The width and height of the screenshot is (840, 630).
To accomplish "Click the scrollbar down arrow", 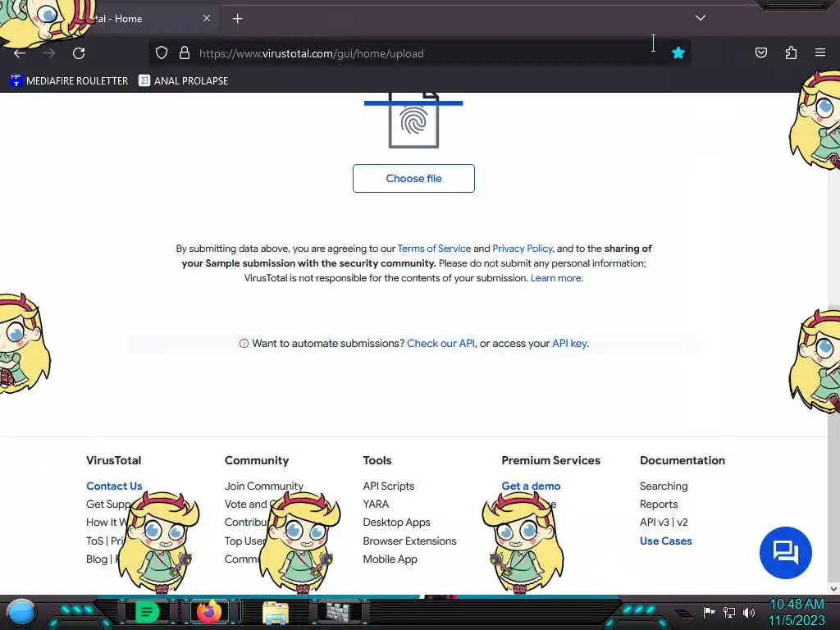I will (x=833, y=589).
